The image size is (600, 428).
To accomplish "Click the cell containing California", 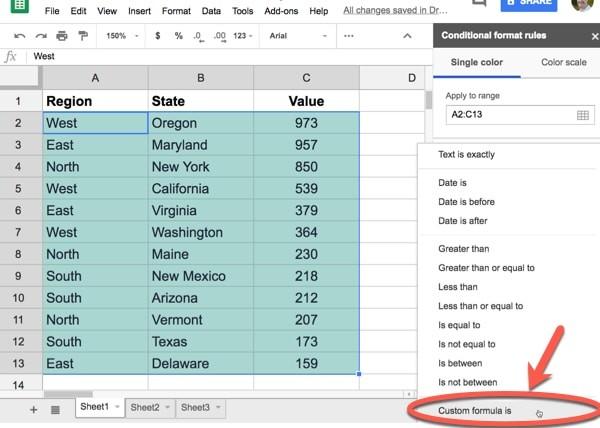I will [x=201, y=189].
